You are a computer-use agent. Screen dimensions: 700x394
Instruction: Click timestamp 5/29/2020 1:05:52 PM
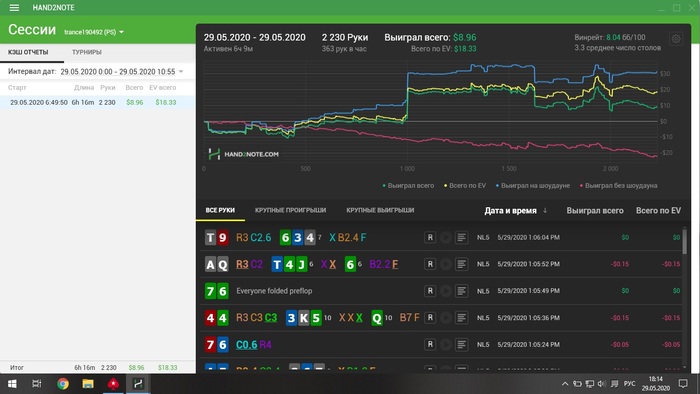(x=529, y=264)
